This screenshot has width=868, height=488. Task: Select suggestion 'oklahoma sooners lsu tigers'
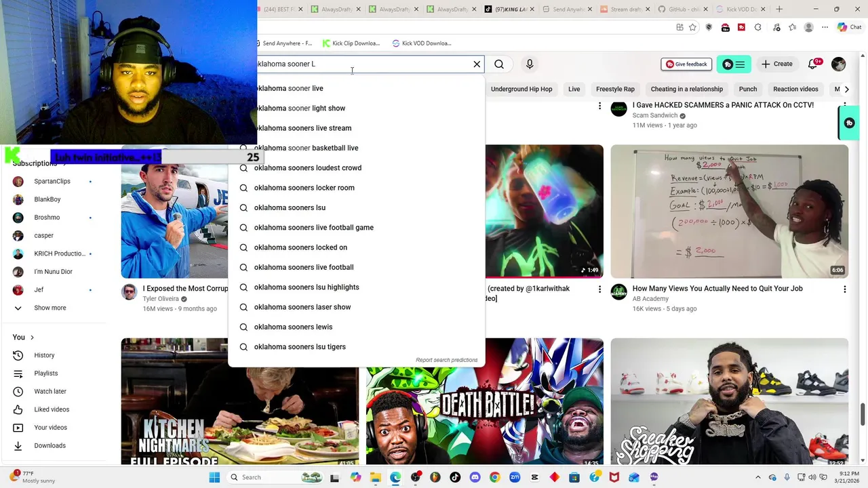point(356,347)
